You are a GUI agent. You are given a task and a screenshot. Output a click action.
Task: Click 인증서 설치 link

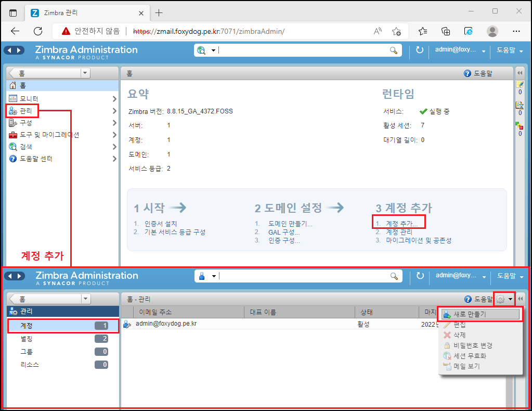pos(161,224)
